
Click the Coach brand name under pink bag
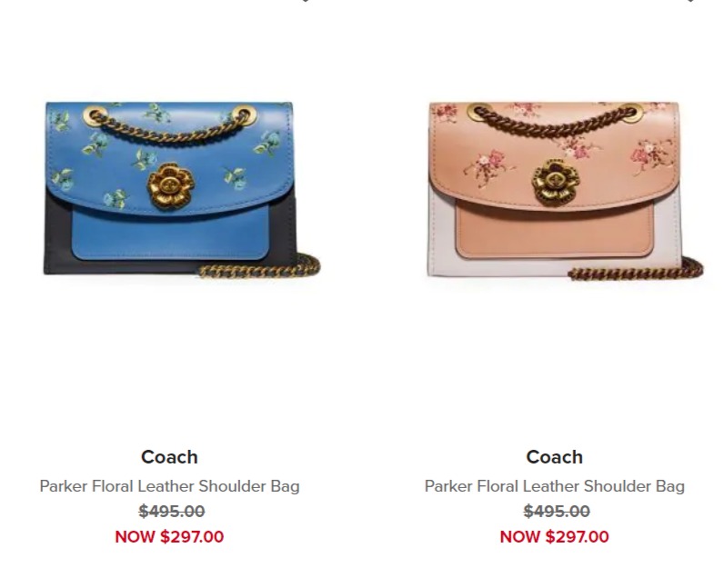[554, 457]
